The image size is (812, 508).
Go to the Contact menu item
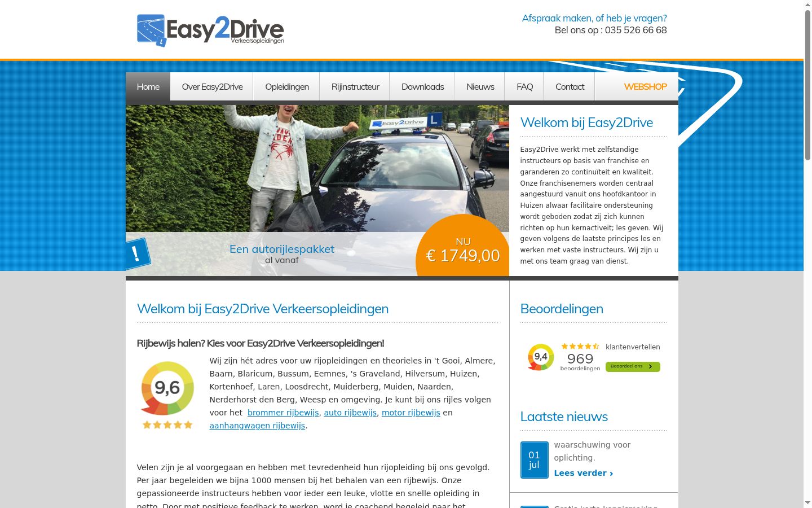click(570, 86)
